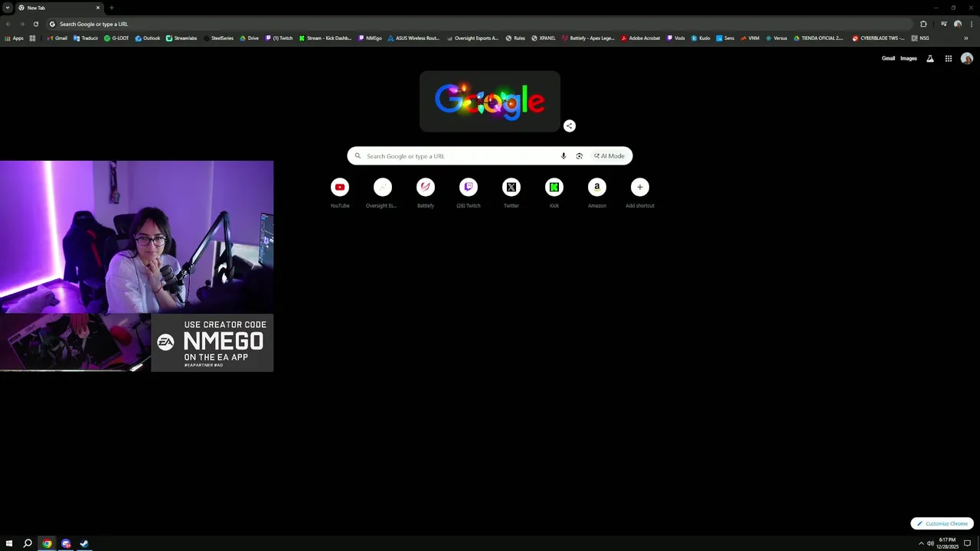The width and height of the screenshot is (980, 551).
Task: Click the Customize Chrome button
Action: tap(942, 523)
